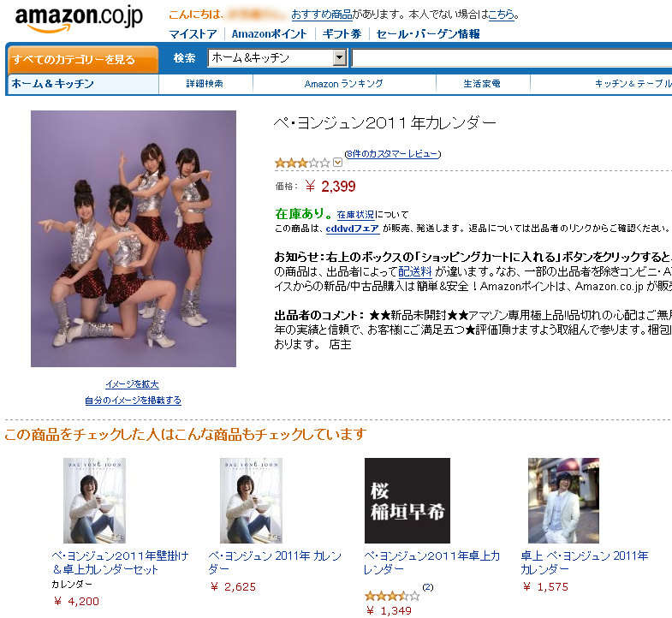Go to the 生活家電 section
This screenshot has height=618, width=672.
click(x=482, y=84)
